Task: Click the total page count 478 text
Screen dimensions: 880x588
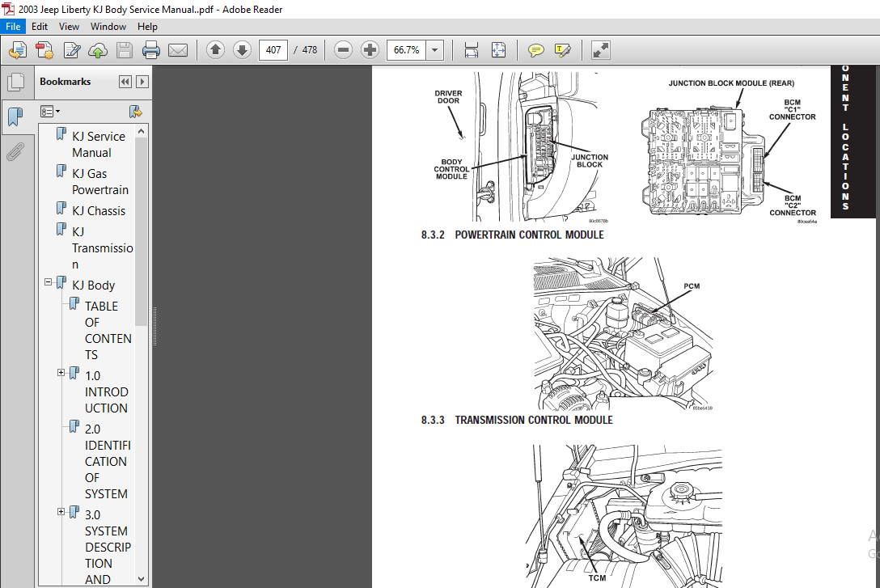Action: tap(309, 50)
